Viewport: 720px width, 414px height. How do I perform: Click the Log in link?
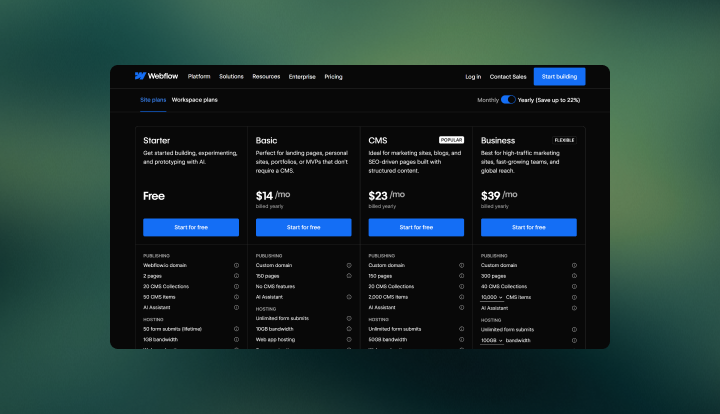473,77
